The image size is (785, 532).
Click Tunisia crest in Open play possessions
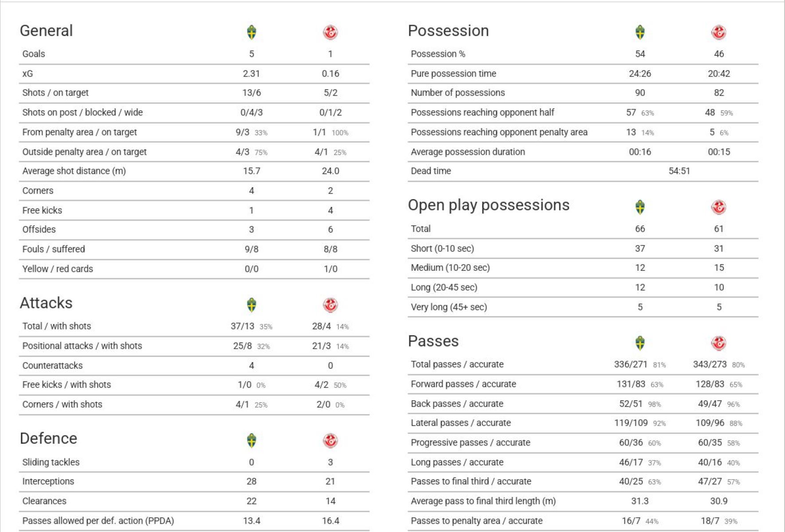pyautogui.click(x=719, y=207)
